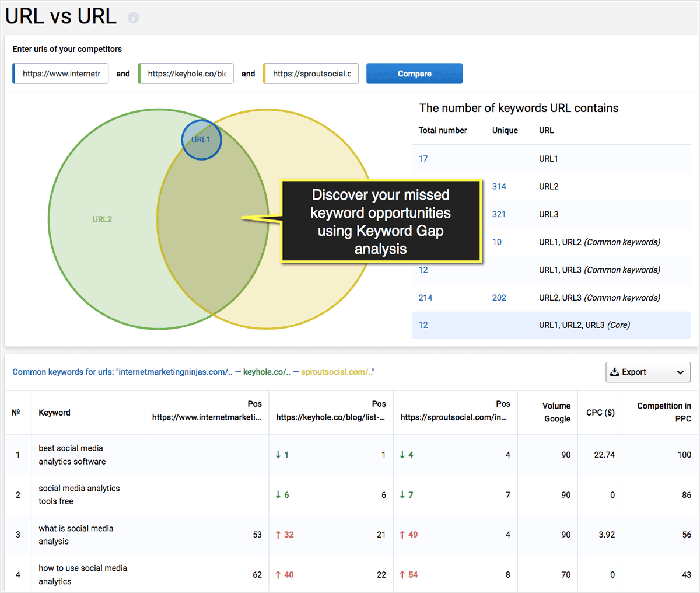Select the URL2 region of the Venn diagram

102,219
